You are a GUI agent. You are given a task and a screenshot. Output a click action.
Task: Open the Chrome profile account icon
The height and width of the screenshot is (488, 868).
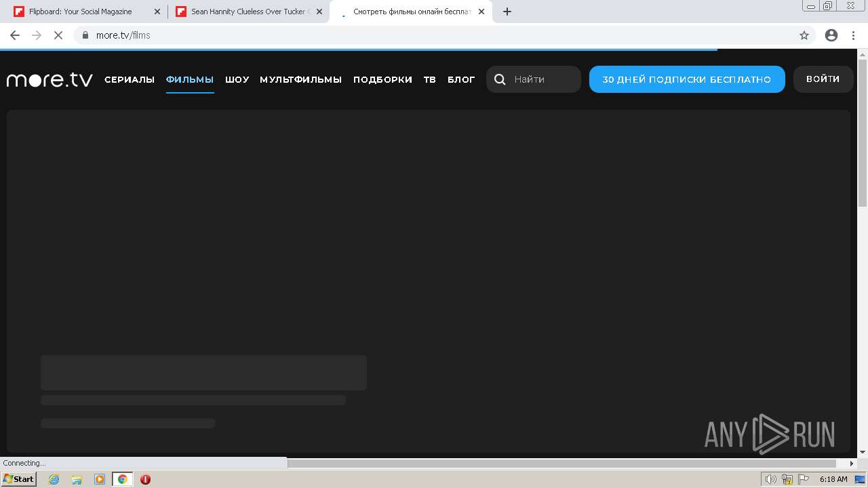coord(831,35)
